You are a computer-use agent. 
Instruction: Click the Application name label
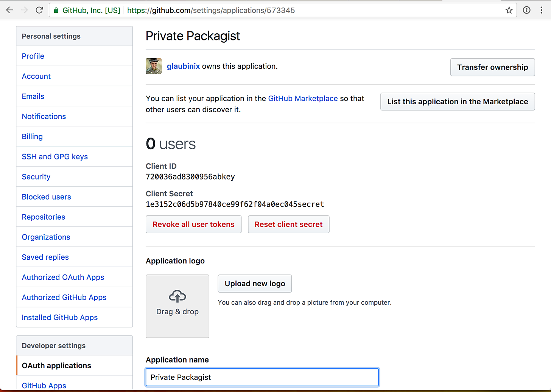tap(177, 360)
